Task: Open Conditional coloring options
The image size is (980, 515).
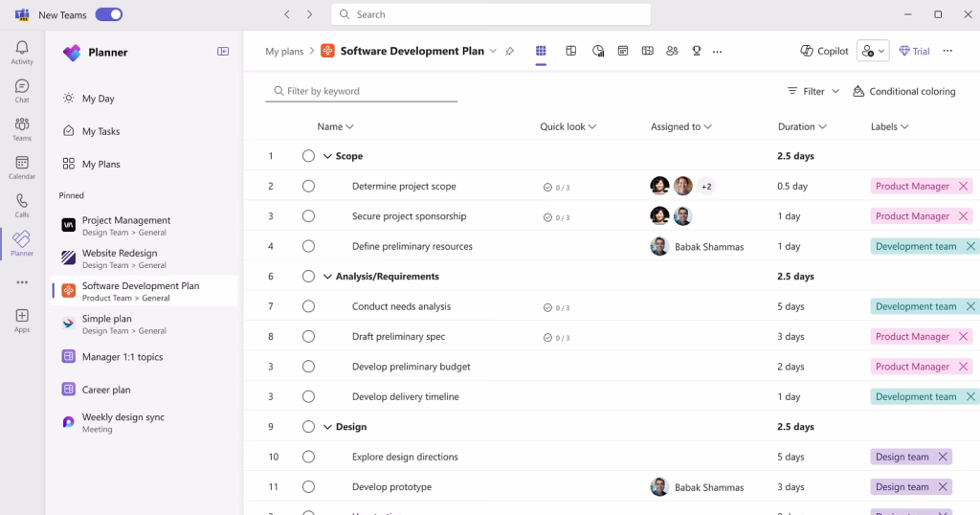Action: (x=903, y=91)
